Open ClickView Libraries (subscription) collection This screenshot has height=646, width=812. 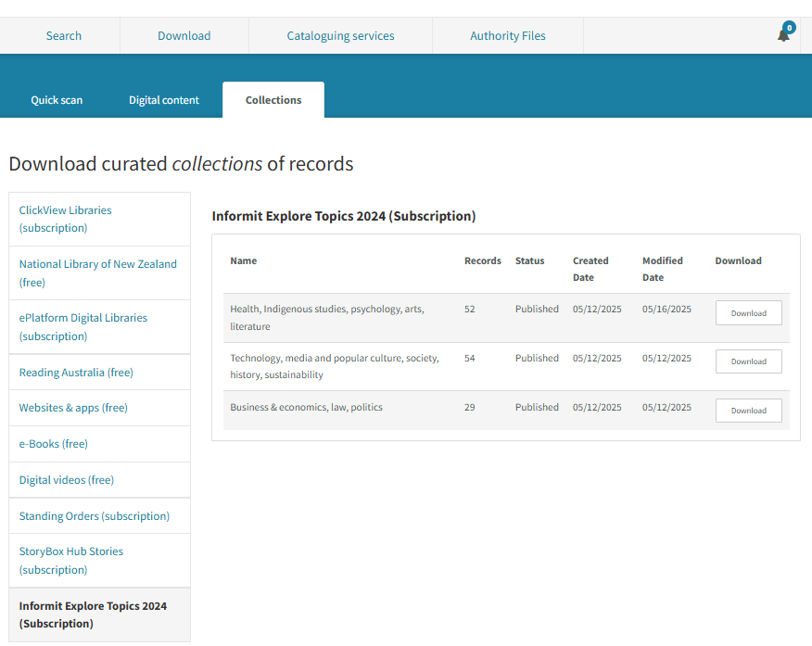pos(66,219)
